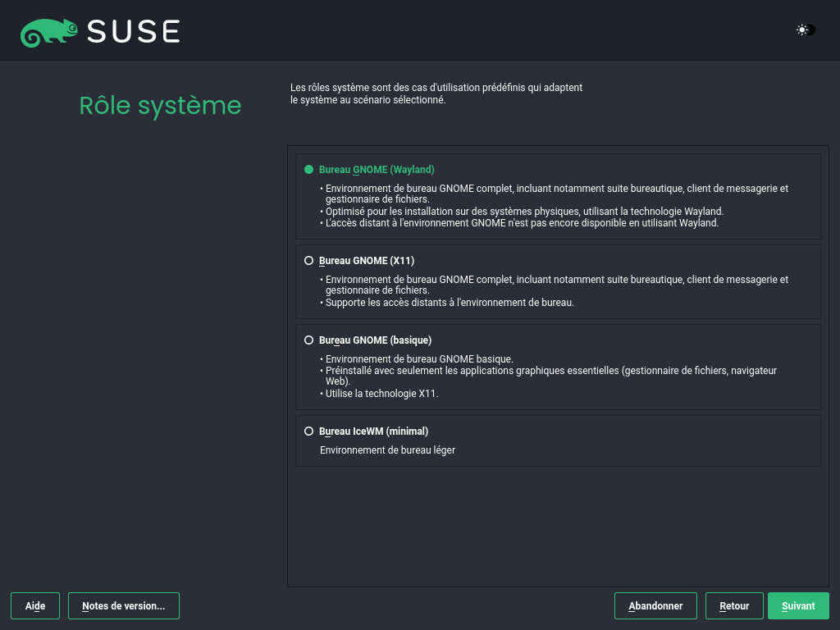
Task: Click the "Environnement de bureau léger" description
Action: pyautogui.click(x=387, y=450)
